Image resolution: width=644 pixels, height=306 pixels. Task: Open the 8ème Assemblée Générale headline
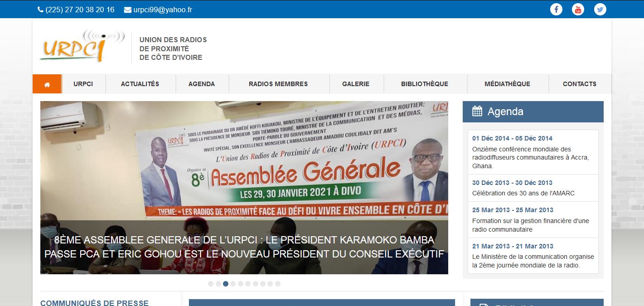pos(244,247)
